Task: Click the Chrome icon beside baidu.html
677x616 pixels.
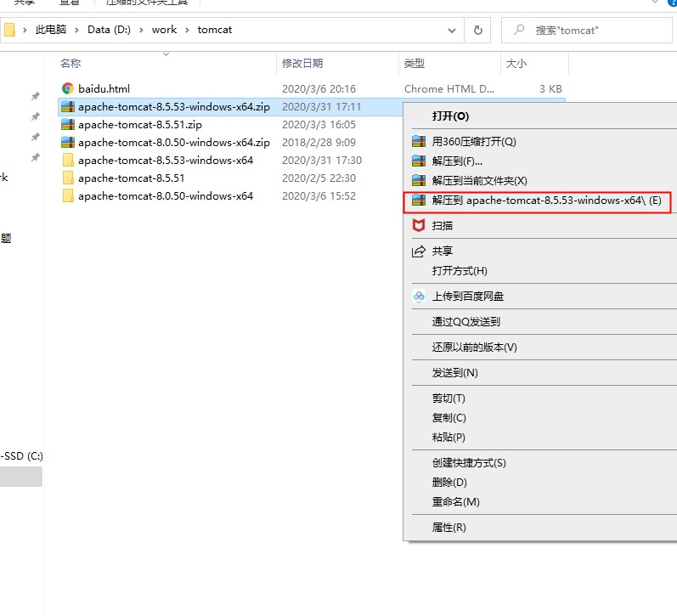Action: click(68, 88)
